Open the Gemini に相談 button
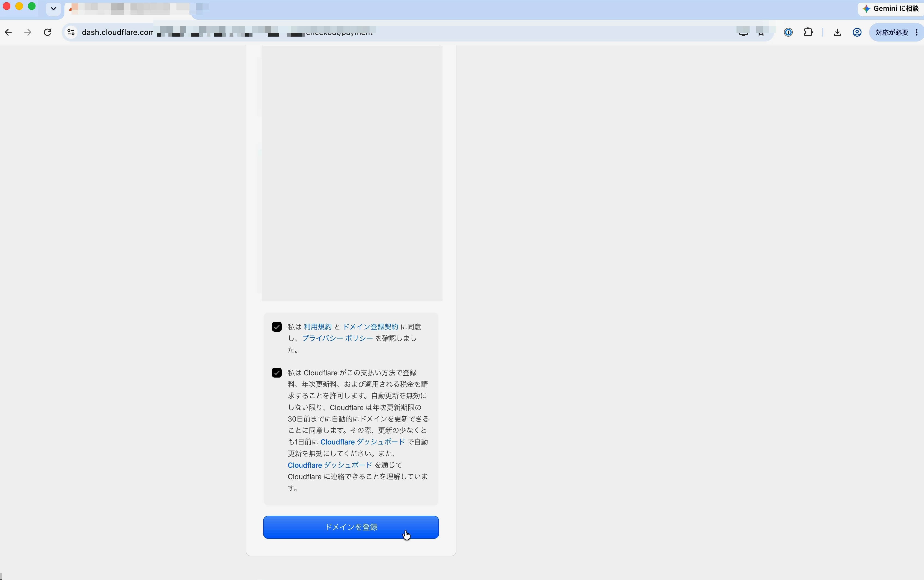 [891, 8]
